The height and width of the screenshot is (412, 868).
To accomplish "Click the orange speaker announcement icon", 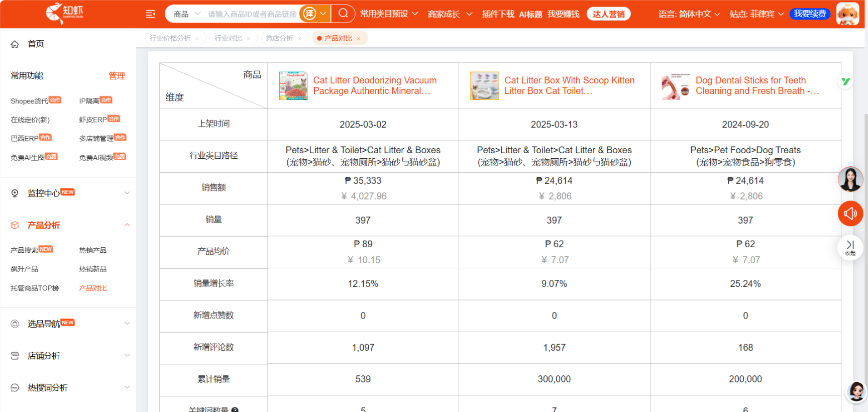I will (850, 214).
